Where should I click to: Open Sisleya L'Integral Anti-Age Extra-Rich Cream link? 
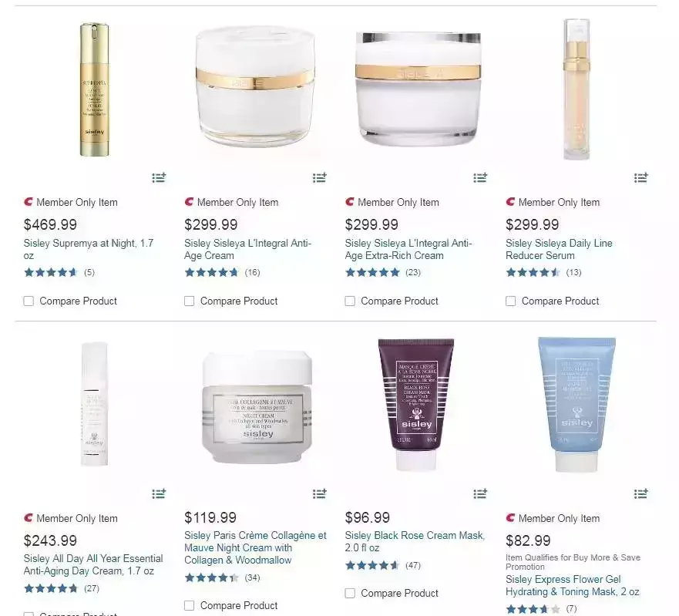tap(408, 250)
